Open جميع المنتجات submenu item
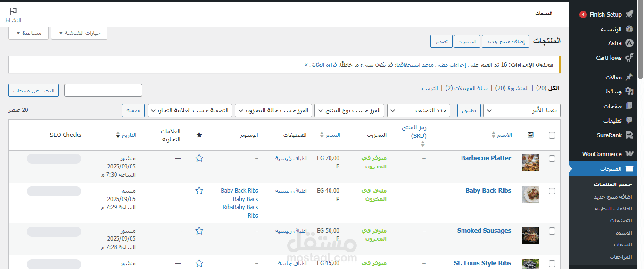This screenshot has width=644, height=269. click(612, 184)
